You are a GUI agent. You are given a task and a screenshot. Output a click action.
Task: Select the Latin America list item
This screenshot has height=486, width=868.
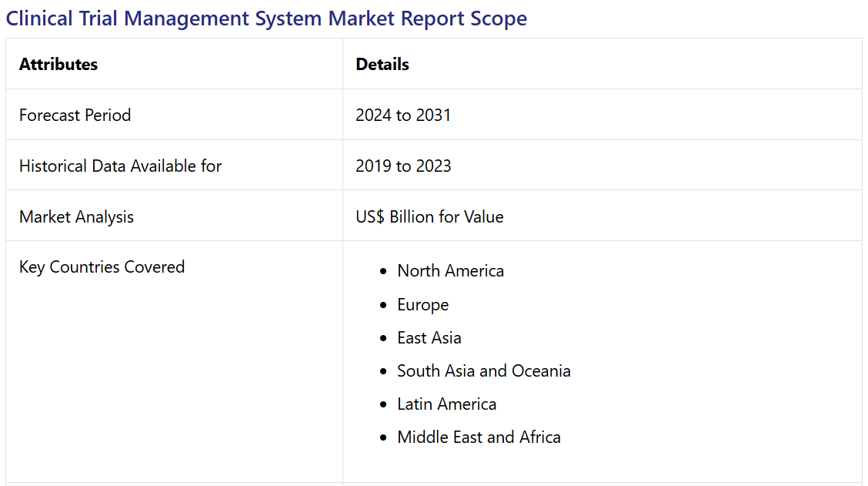tap(446, 404)
